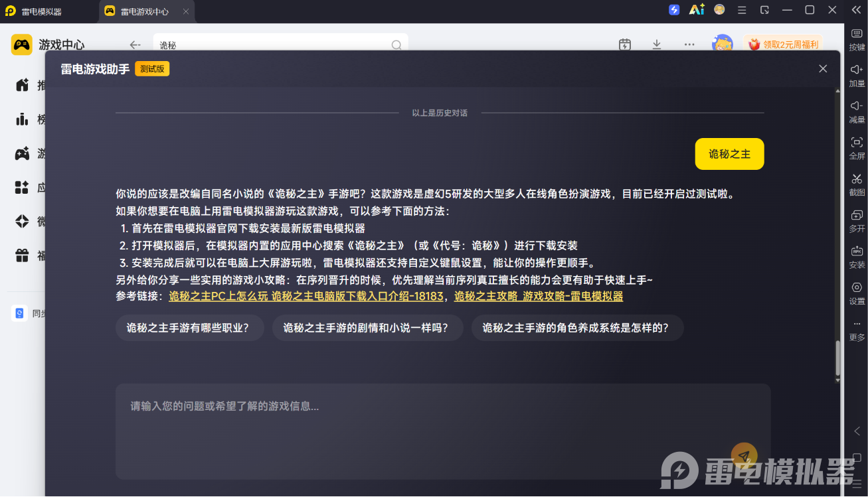The image size is (868, 497).
Task: Open the hamburger menu in the title bar
Action: click(x=742, y=10)
